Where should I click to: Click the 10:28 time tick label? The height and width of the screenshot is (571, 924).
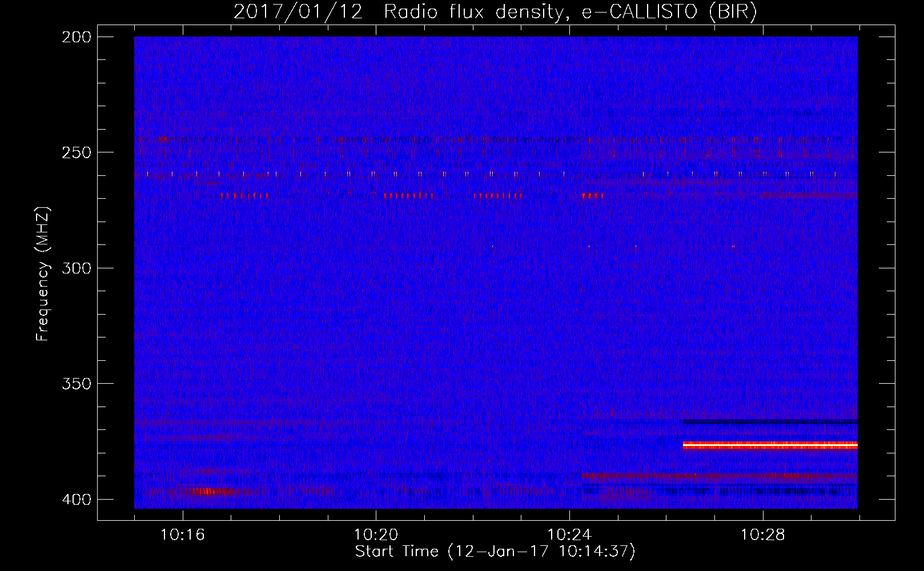tap(763, 535)
